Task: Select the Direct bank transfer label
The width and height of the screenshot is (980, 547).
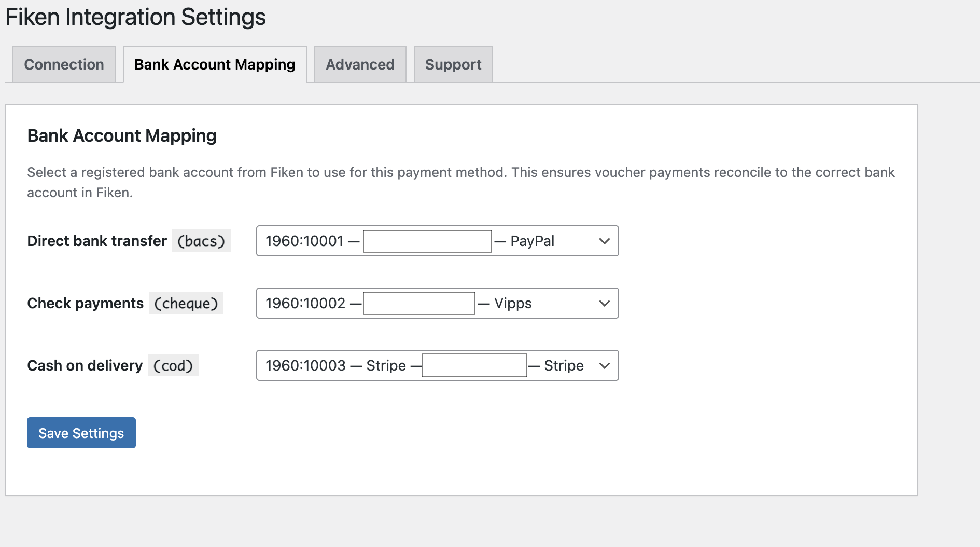Action: [x=96, y=241]
